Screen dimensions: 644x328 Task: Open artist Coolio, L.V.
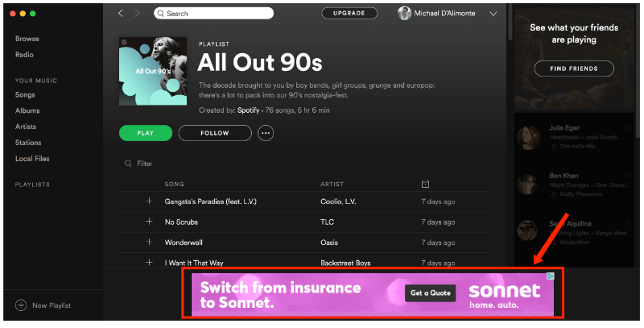coord(338,201)
